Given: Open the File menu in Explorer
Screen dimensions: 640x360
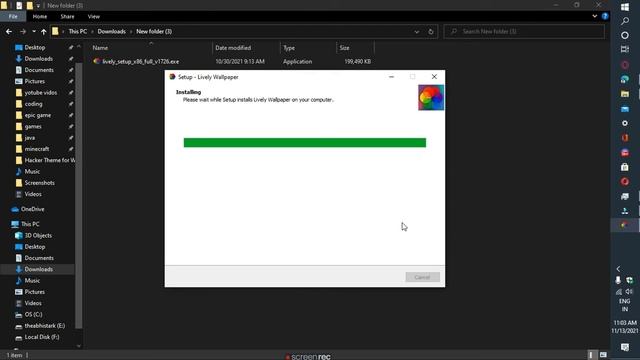Looking at the screenshot, I should coord(13,16).
